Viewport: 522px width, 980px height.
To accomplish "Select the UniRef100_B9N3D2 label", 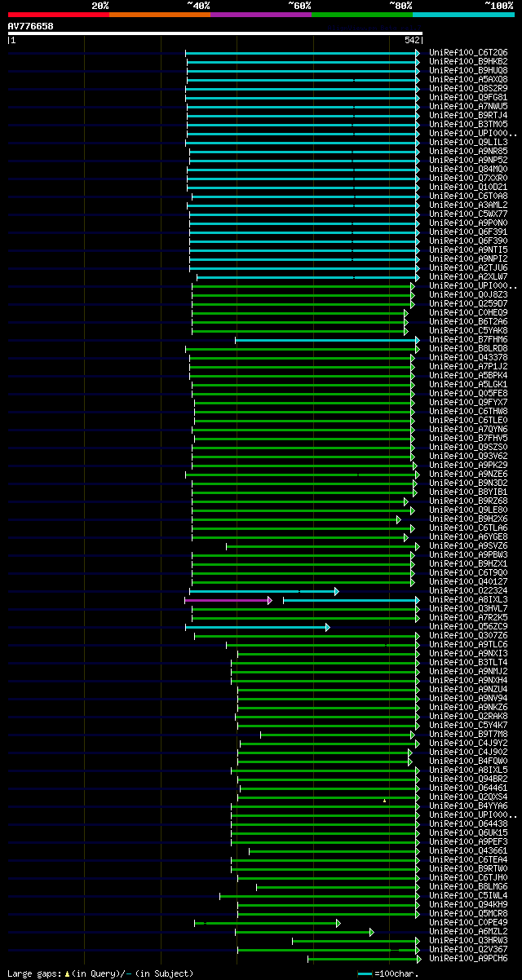I will [469, 483].
